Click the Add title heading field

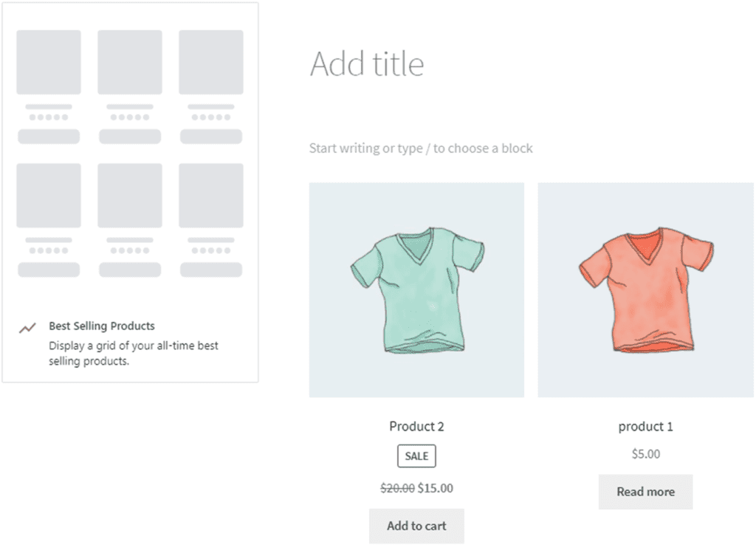click(x=367, y=63)
